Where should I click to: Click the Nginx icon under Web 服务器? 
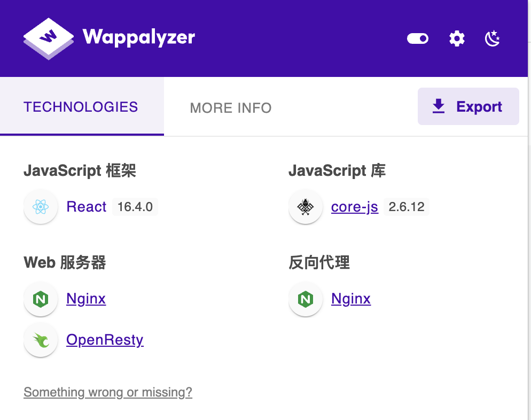(x=41, y=299)
